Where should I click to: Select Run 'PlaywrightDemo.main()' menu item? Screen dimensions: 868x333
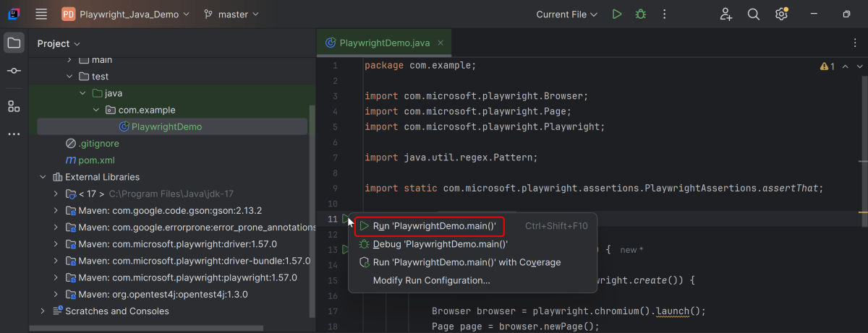coord(434,226)
